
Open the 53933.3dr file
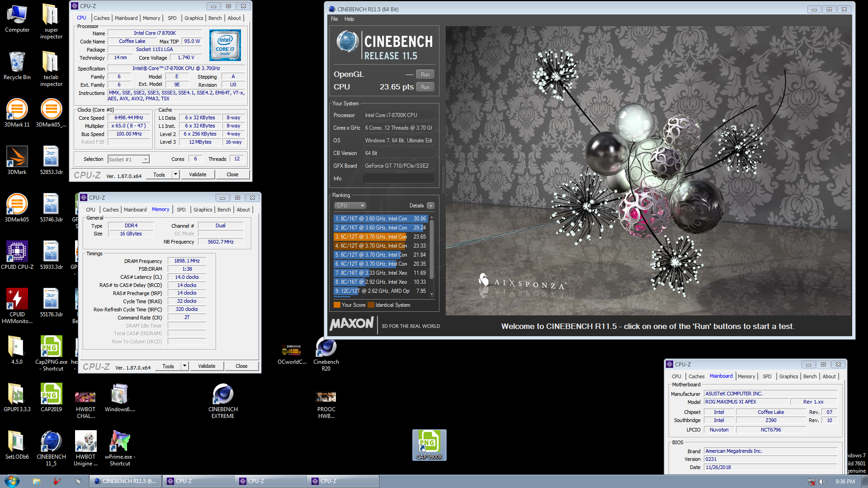51,256
